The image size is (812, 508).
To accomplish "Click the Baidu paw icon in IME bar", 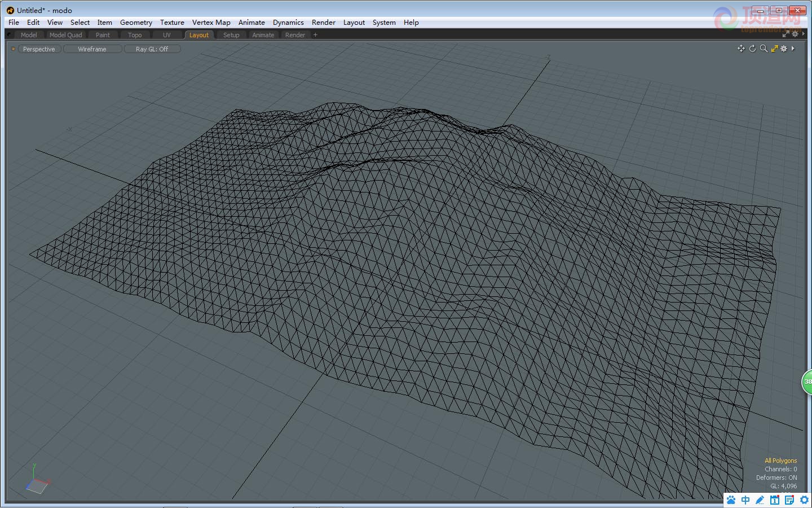I will 731,500.
